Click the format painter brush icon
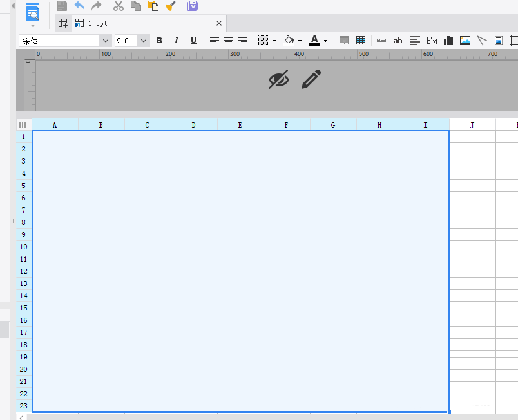The image size is (518, 420). [x=171, y=6]
